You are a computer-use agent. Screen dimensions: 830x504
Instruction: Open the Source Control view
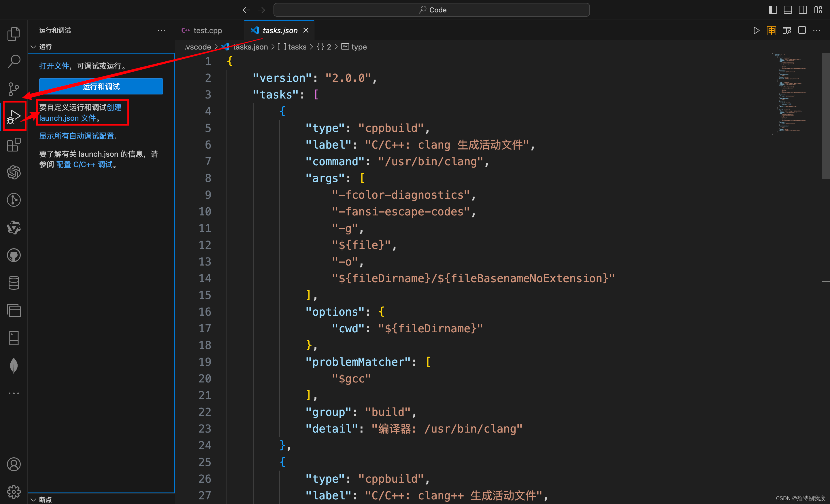[x=14, y=89]
